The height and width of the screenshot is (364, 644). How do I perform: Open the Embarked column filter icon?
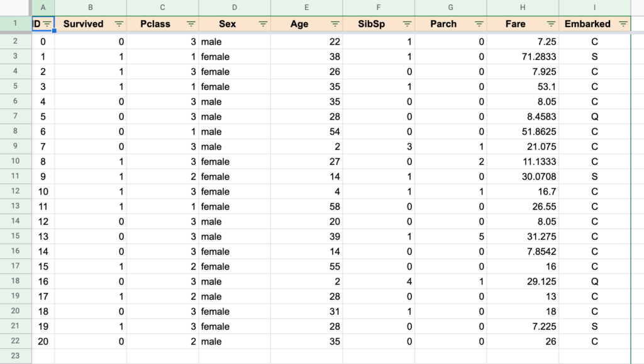pyautogui.click(x=623, y=24)
